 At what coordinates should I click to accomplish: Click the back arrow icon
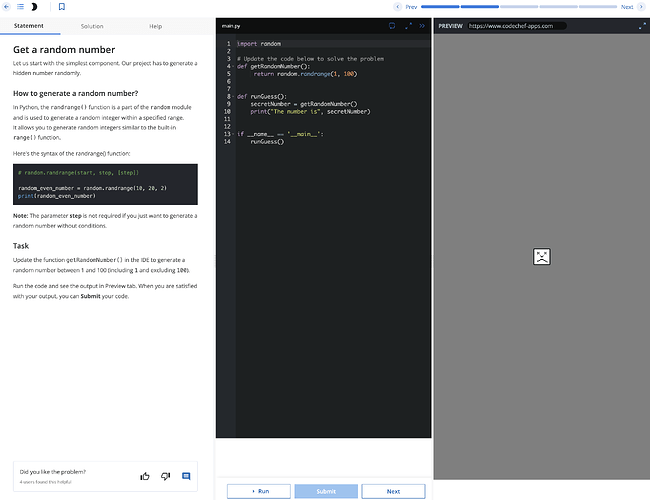coord(6,7)
